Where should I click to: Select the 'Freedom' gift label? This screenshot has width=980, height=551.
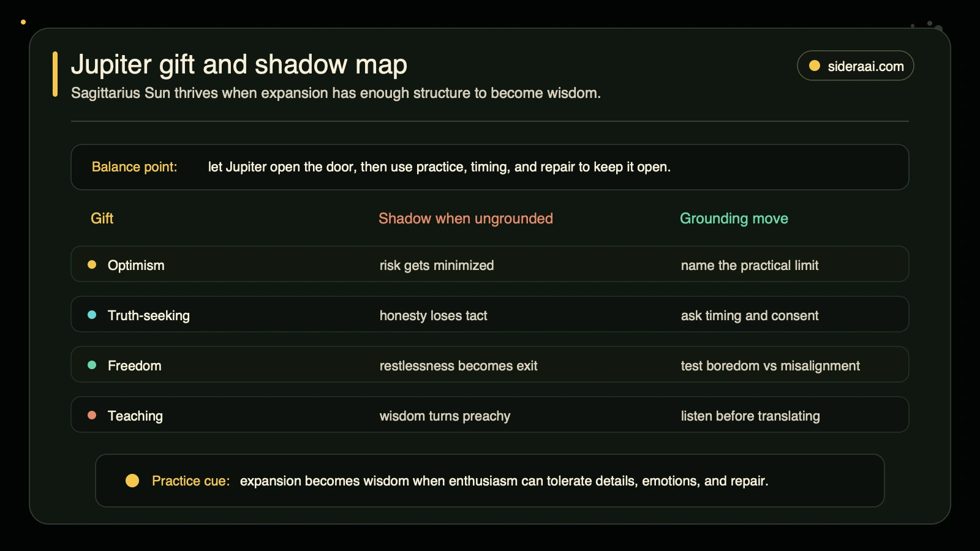(135, 365)
